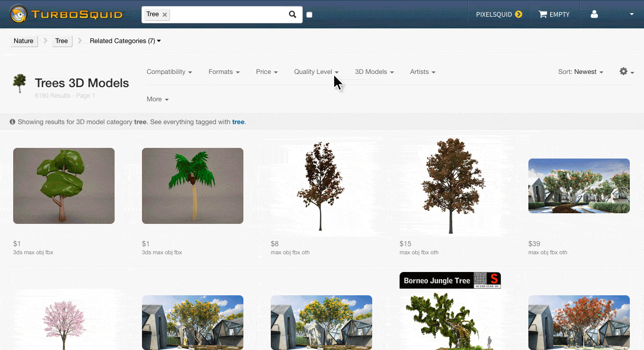The image size is (644, 350).
Task: Open the gear settings menu
Action: [x=627, y=72]
